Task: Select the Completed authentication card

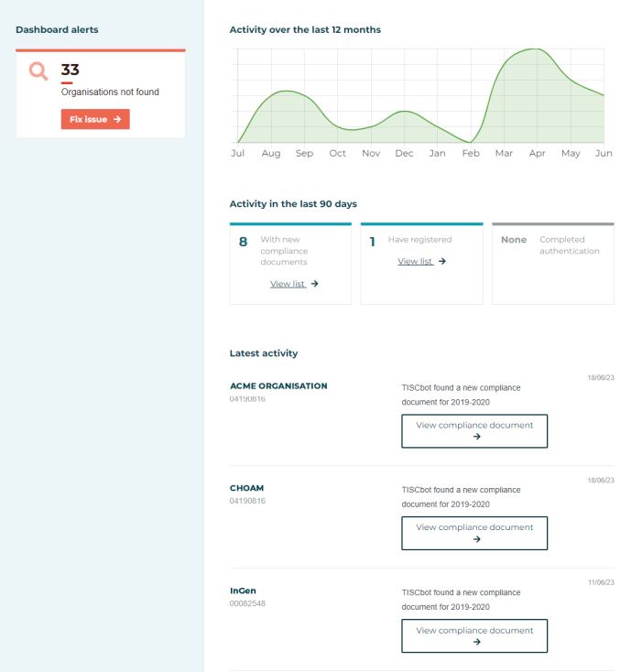Action: tap(552, 264)
